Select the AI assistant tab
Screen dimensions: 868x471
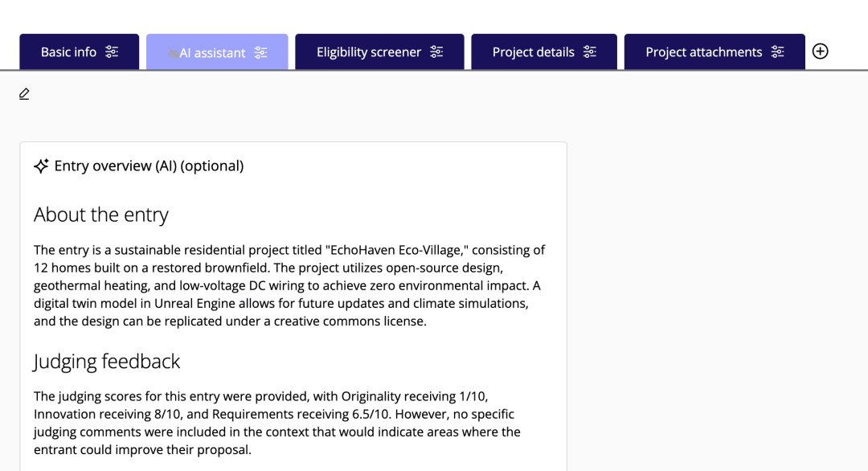pyautogui.click(x=213, y=53)
